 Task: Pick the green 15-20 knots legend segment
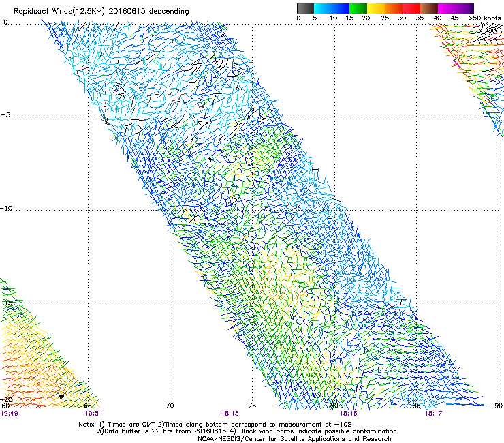pos(358,8)
